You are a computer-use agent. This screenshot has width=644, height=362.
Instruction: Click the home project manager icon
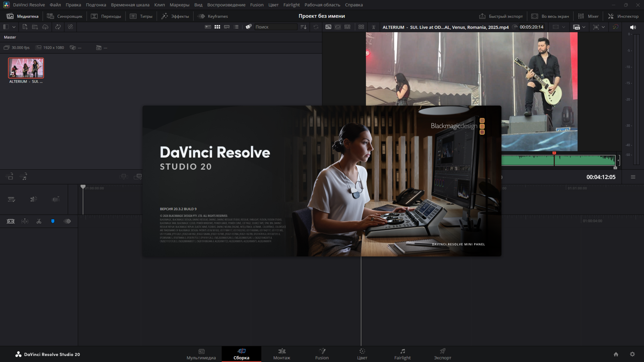(x=616, y=354)
